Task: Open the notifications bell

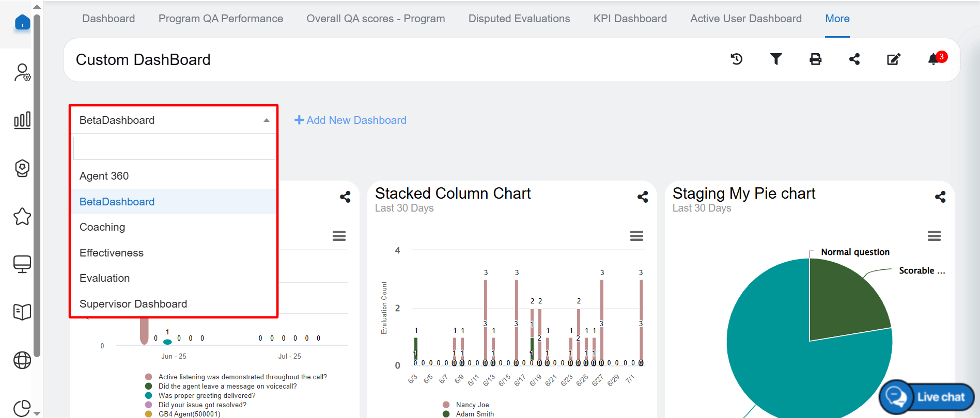Action: pyautogui.click(x=934, y=59)
